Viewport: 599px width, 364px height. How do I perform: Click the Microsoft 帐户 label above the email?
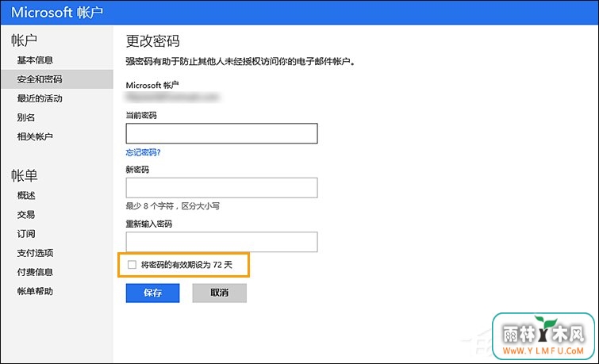pos(152,85)
